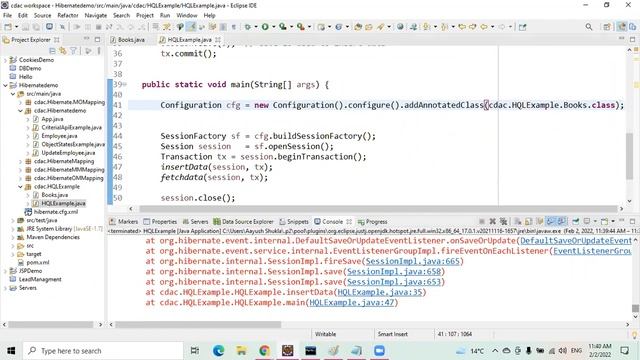640x360 pixels.
Task: Open the Open Console dropdown arrow
Action: [x=613, y=221]
